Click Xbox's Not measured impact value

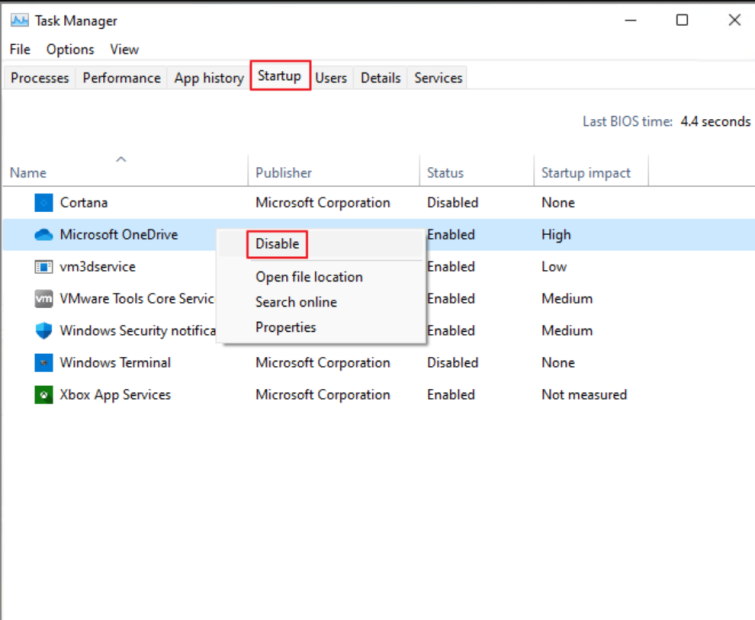[584, 395]
